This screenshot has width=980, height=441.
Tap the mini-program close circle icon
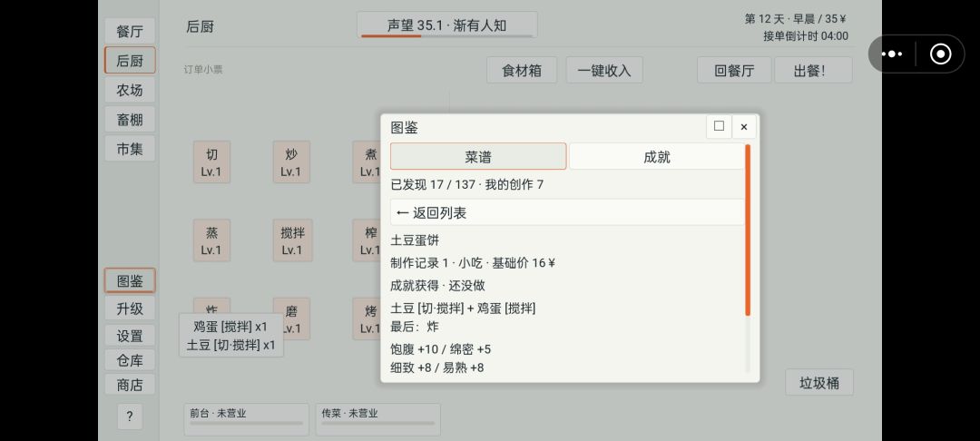pos(940,54)
